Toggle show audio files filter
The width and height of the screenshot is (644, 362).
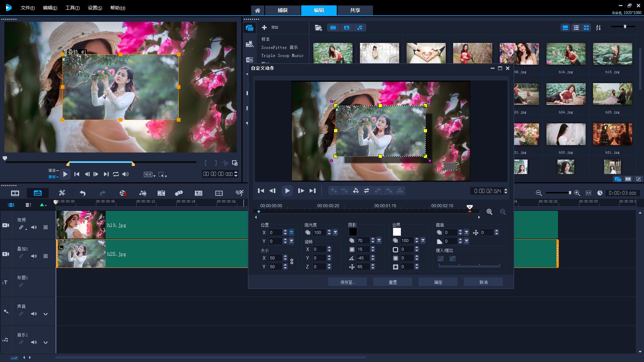pyautogui.click(x=360, y=28)
